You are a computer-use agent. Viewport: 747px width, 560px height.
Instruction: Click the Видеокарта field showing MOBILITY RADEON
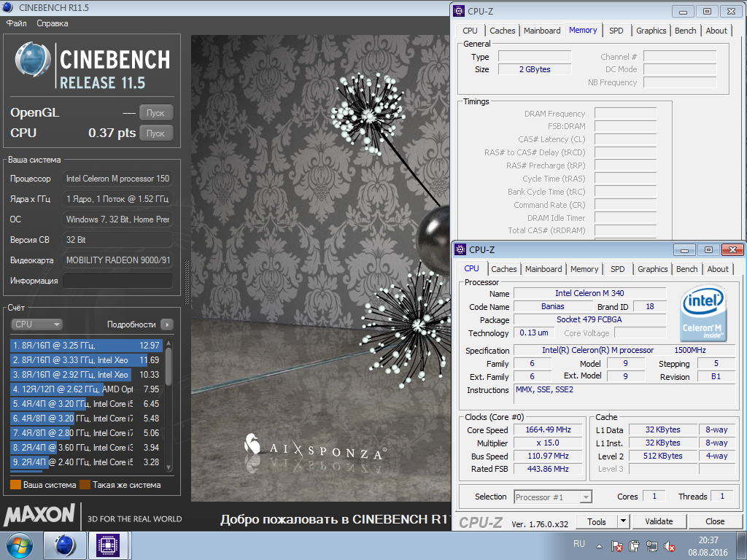117,260
